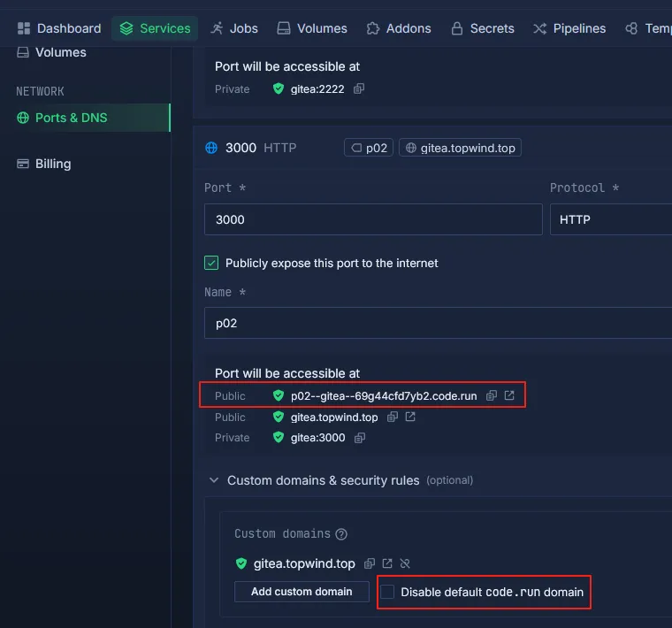Open public gitea.topwind.top link in port list
Screen dimensions: 672x628
[410, 417]
